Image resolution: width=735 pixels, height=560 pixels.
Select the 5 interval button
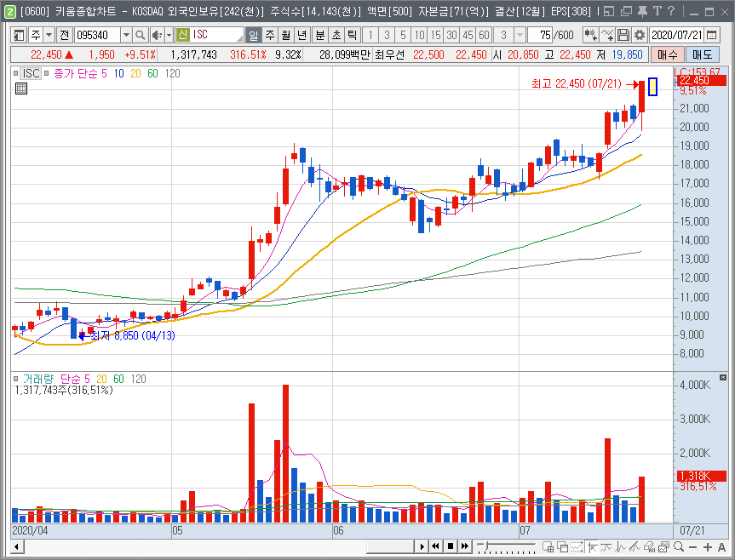tap(403, 35)
